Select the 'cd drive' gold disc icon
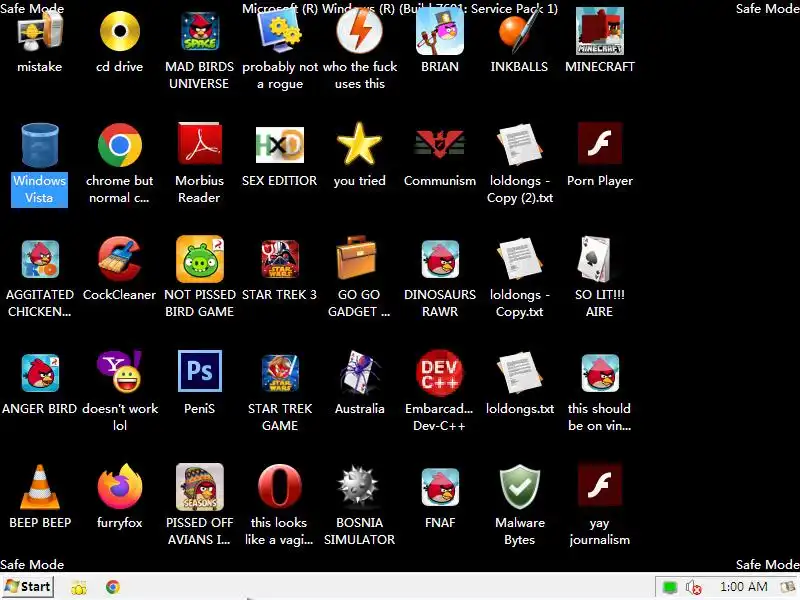 [x=120, y=32]
